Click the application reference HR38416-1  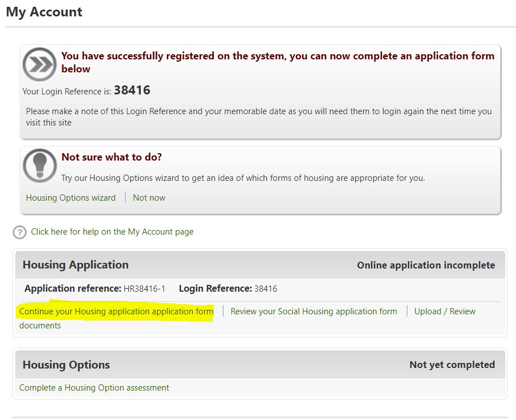tap(144, 289)
